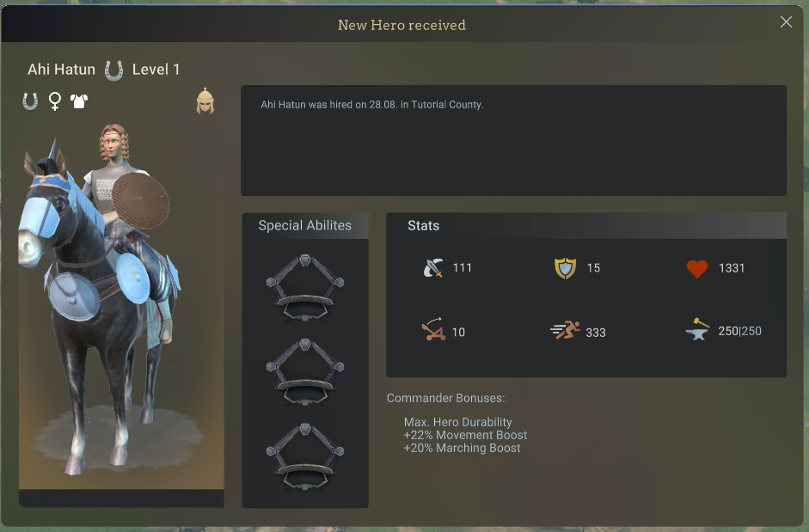Image resolution: width=809 pixels, height=532 pixels.
Task: Click the Ahi Hatun hero name
Action: coord(61,70)
